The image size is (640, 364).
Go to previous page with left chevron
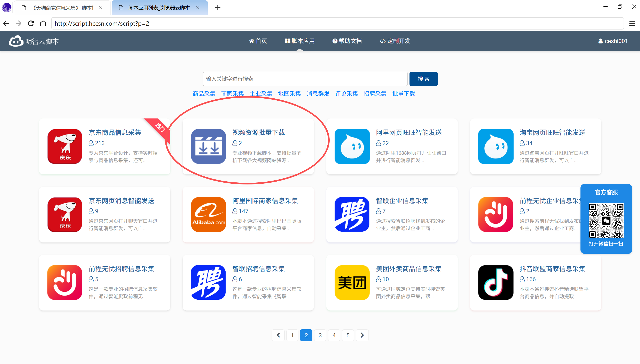point(278,335)
